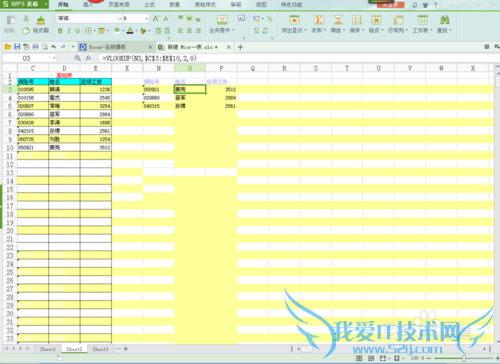500x364 pixels.
Task: Open the font size combo box
Action: click(x=136, y=18)
